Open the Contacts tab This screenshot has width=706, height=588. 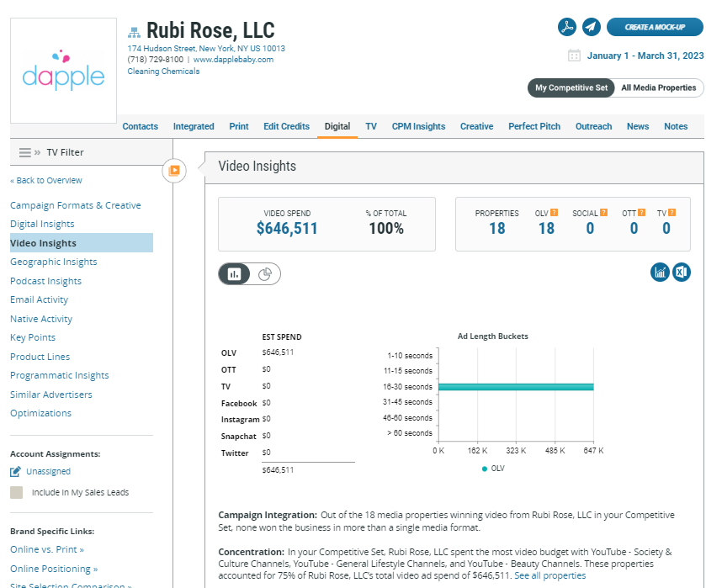click(140, 126)
